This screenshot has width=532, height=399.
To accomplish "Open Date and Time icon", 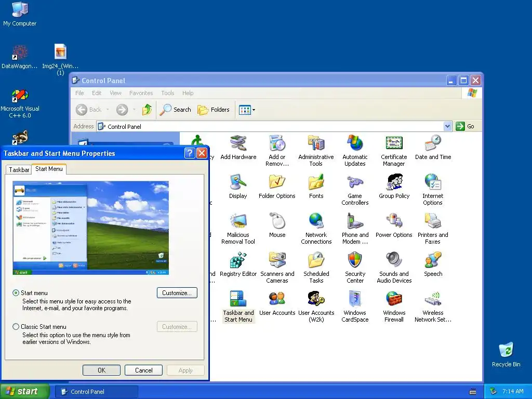I will (433, 148).
